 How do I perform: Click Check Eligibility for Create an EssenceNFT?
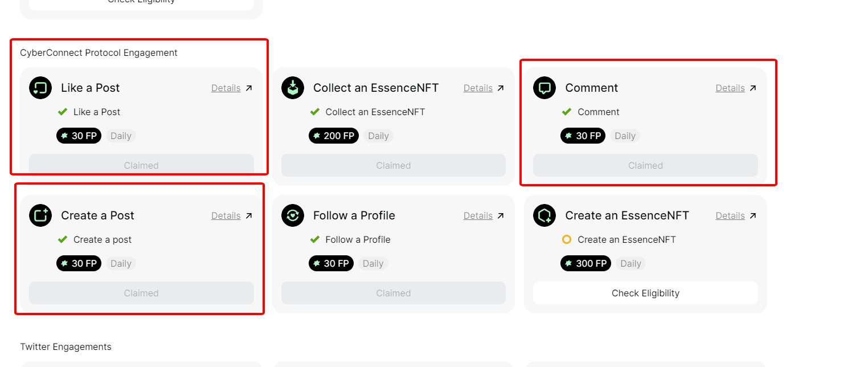(x=645, y=293)
